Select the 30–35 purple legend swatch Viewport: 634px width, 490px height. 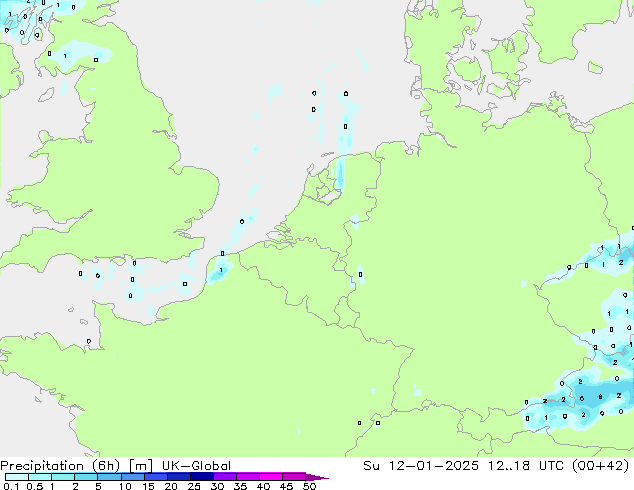click(225, 477)
